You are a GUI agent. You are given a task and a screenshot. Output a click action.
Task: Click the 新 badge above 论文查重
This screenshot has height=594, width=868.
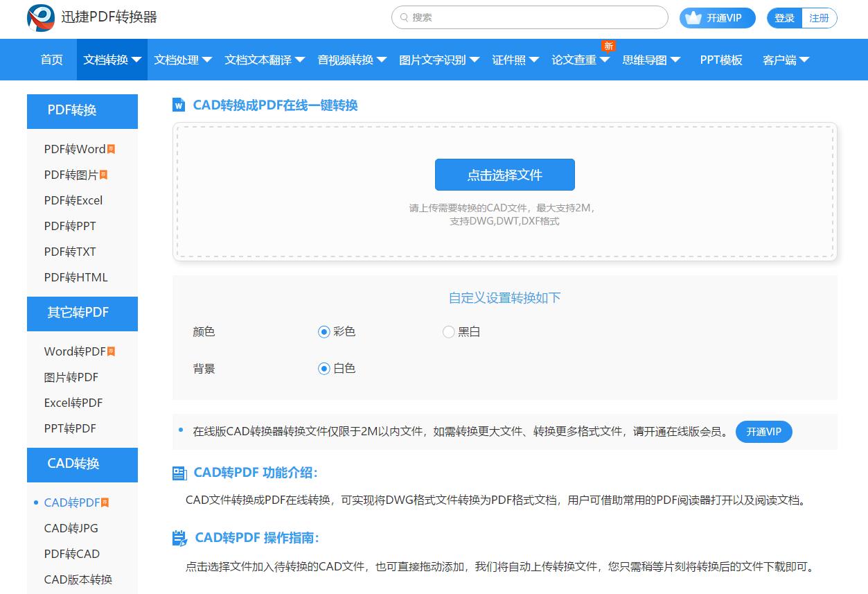pos(608,46)
